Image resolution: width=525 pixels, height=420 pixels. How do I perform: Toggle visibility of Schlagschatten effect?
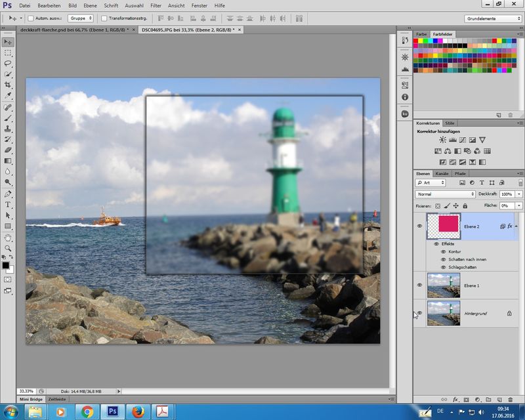coord(443,267)
